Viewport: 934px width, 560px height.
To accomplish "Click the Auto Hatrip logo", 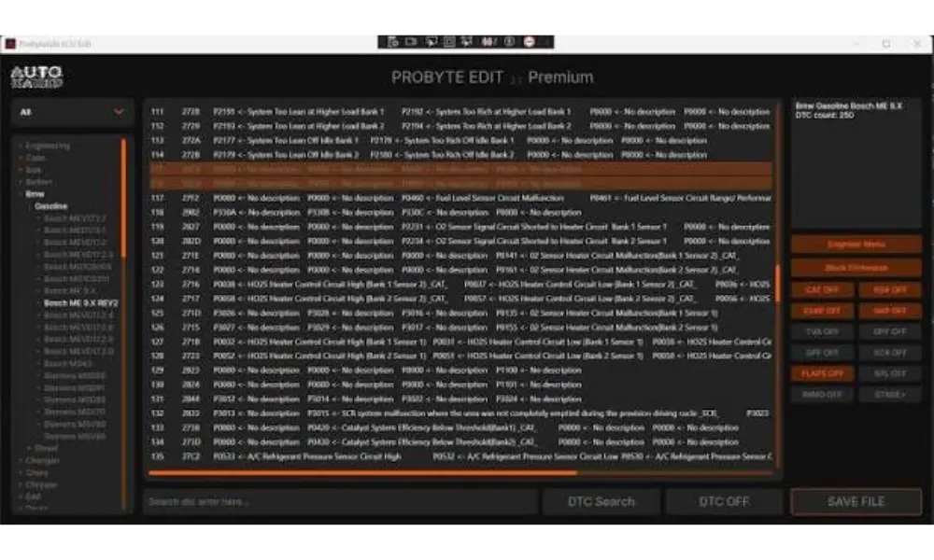I will click(x=37, y=77).
